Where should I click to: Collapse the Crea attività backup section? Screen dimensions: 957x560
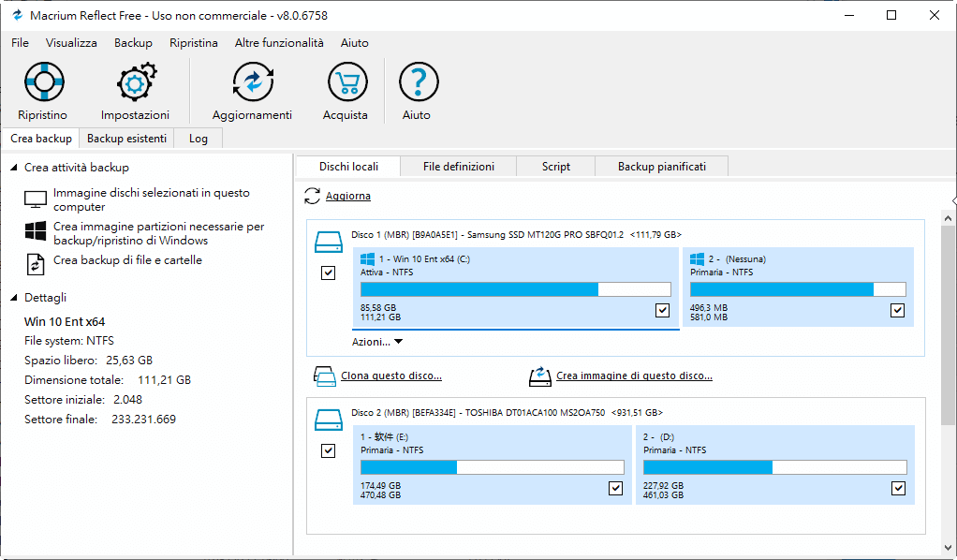[14, 168]
